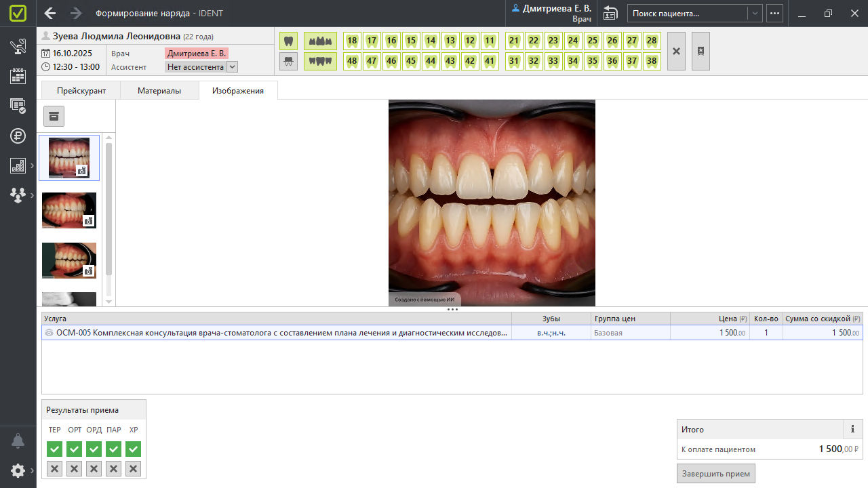Clear tooth selection with X button
This screenshot has width=868, height=488.
click(676, 51)
